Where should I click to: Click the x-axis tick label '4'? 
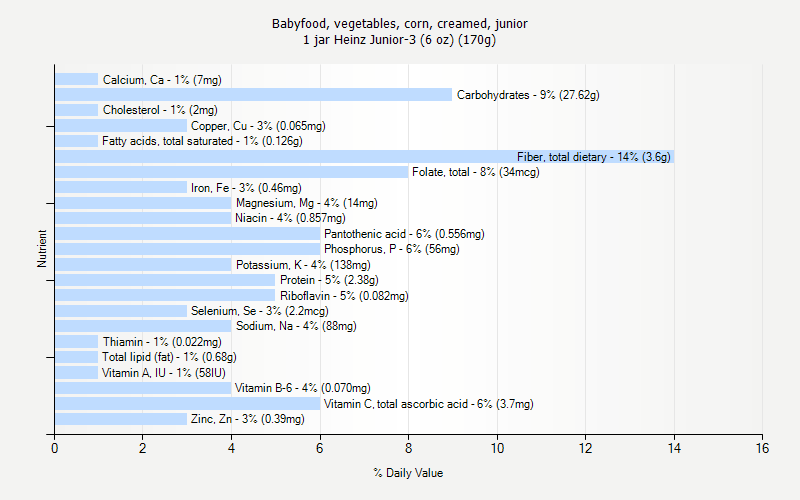pyautogui.click(x=231, y=448)
